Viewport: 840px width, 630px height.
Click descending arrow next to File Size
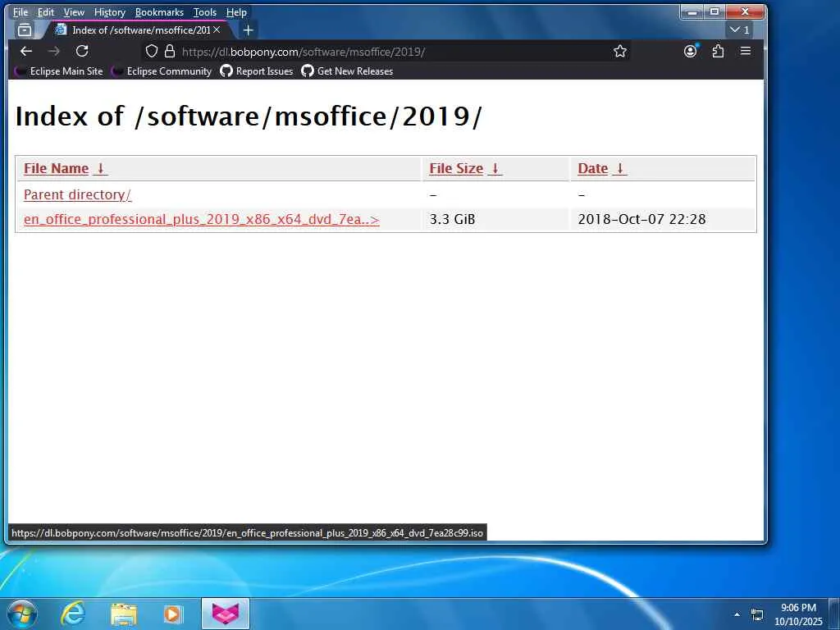[x=495, y=168]
